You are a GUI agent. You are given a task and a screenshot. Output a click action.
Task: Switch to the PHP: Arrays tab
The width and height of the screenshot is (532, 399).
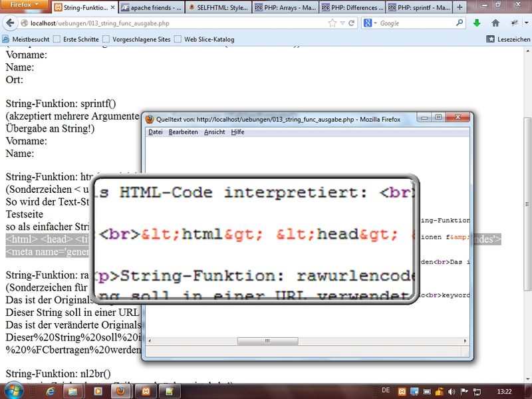285,9
